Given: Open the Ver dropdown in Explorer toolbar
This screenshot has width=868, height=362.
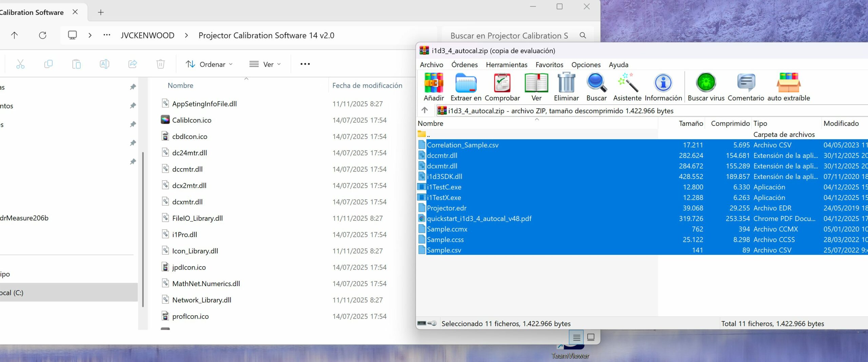Looking at the screenshot, I should 265,64.
